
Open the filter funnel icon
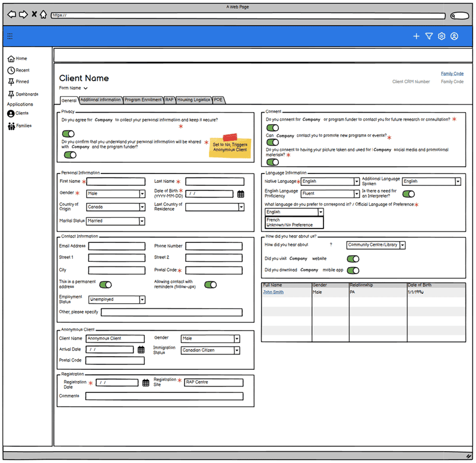429,36
